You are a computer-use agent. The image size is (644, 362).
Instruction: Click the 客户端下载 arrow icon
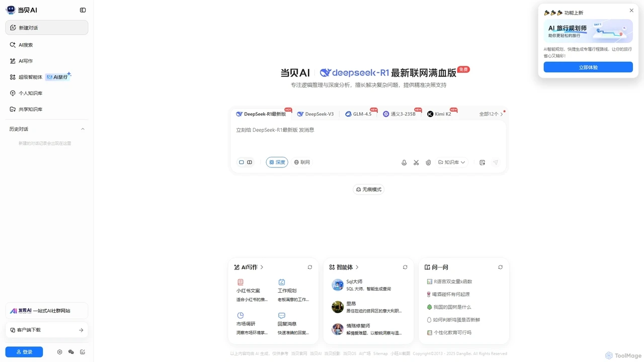pos(81,330)
